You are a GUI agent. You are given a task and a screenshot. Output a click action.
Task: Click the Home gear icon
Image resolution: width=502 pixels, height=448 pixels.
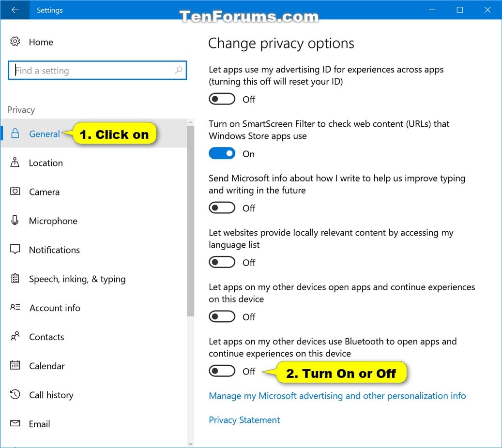pyautogui.click(x=15, y=42)
